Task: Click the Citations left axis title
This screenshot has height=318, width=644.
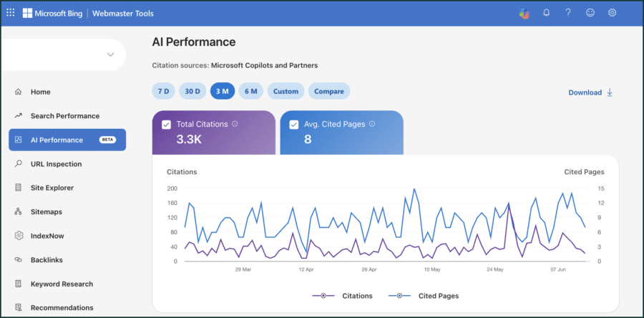Action: click(x=182, y=172)
